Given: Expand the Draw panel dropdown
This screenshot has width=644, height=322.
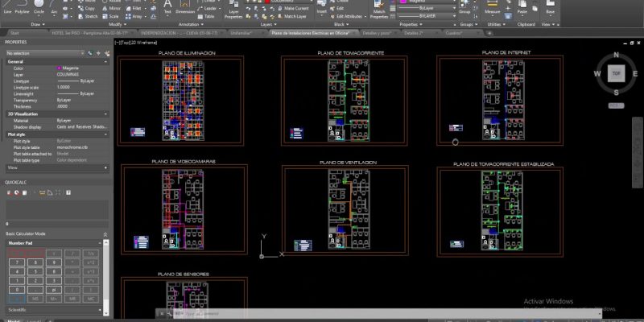Looking at the screenshot, I should (38, 25).
